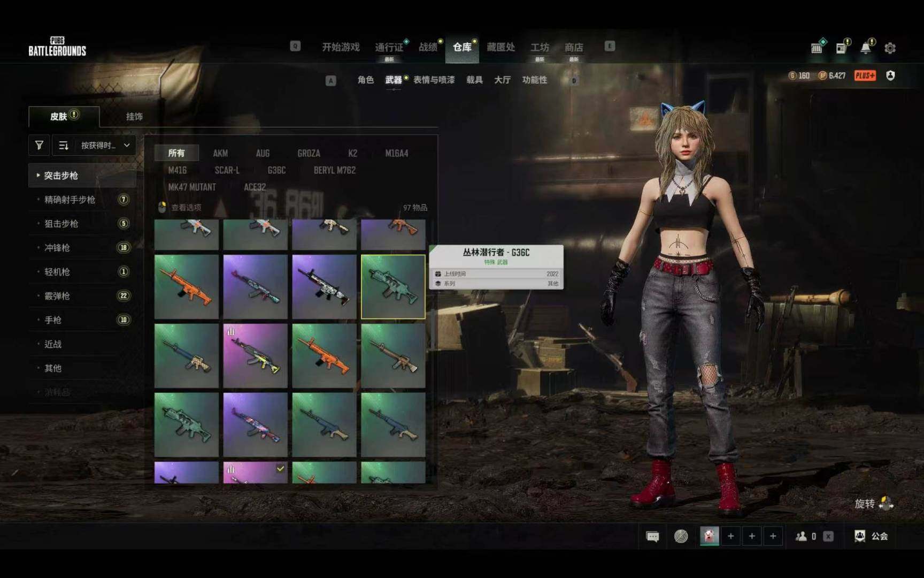The image size is (924, 578).
Task: Click the 旋转 rotate character control
Action: [x=874, y=504]
